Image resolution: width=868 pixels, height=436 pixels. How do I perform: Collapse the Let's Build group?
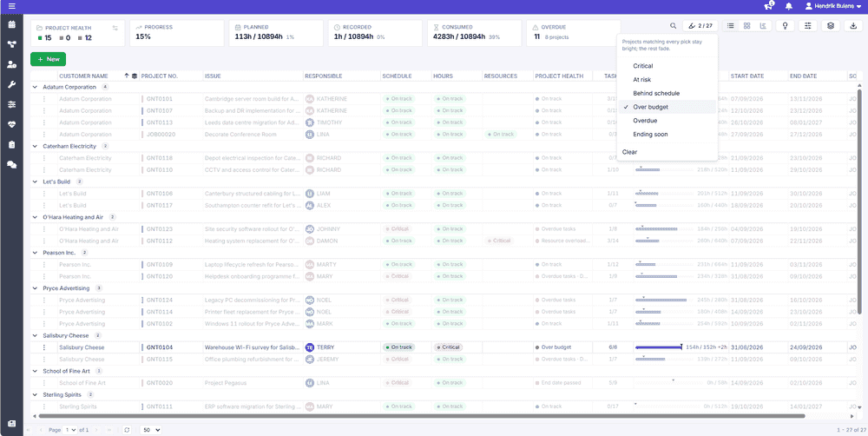[x=36, y=182]
